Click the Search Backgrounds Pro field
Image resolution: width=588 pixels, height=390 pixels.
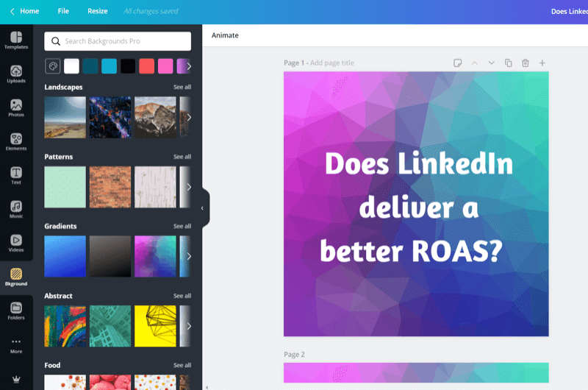tap(118, 41)
